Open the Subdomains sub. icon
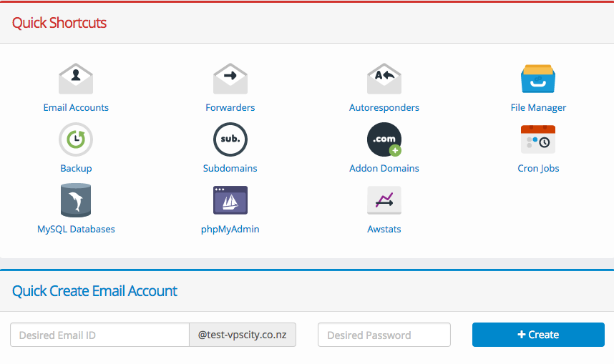Screen dimensions: 614x364 pyautogui.click(x=230, y=139)
